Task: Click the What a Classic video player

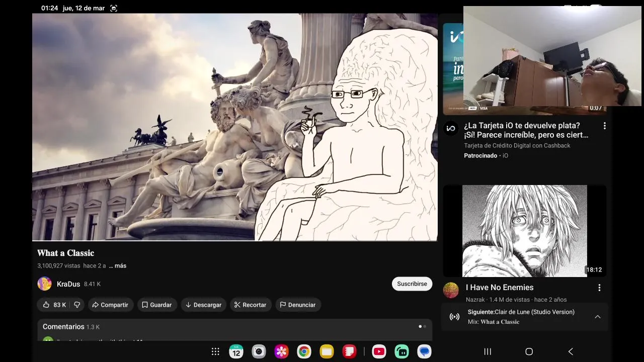Action: pos(235,127)
